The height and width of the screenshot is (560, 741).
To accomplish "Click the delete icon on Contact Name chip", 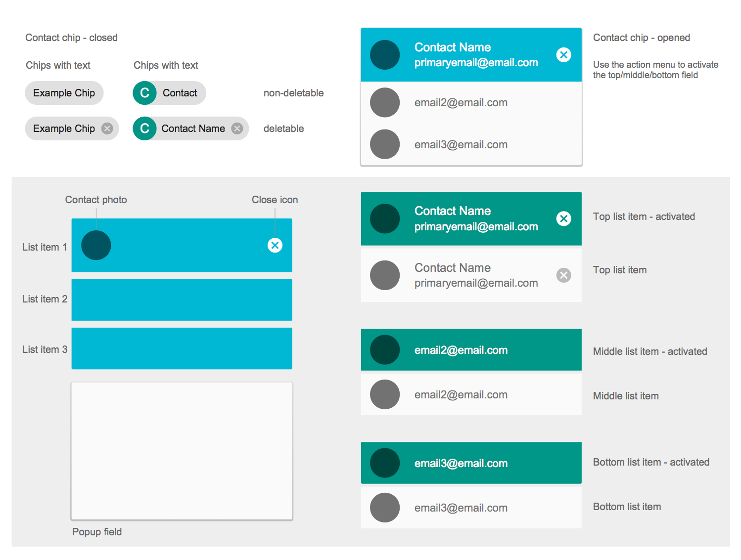I will 237,129.
